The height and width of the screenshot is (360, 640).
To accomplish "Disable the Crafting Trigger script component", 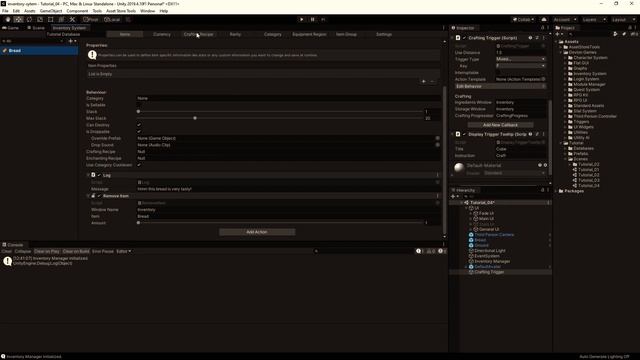I will pyautogui.click(x=464, y=38).
